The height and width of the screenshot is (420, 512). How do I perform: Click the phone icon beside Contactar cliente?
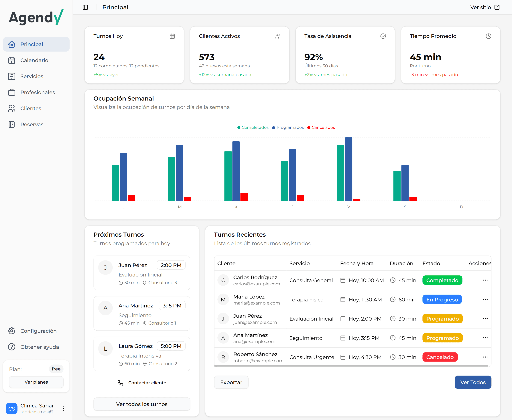point(120,383)
